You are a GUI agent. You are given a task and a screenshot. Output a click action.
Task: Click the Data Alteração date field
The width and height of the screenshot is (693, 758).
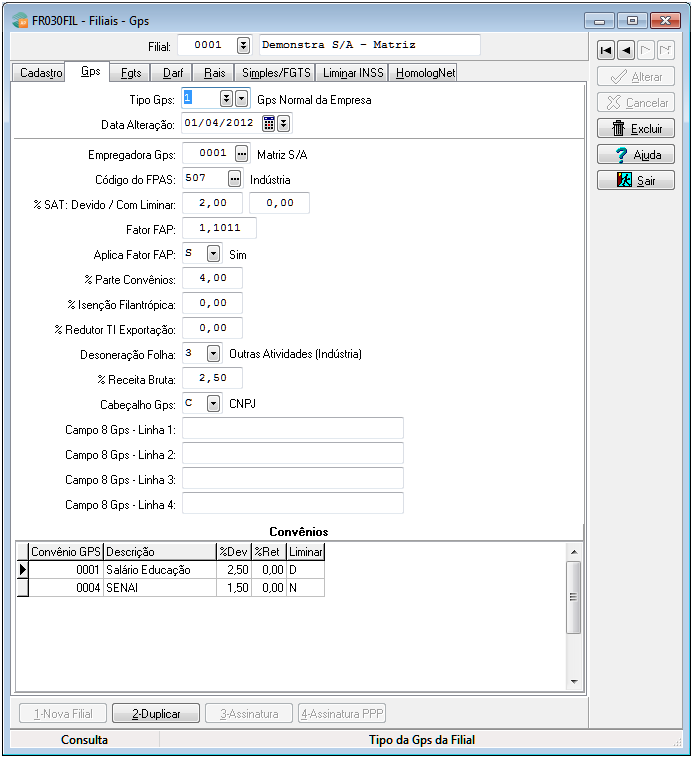(x=221, y=124)
